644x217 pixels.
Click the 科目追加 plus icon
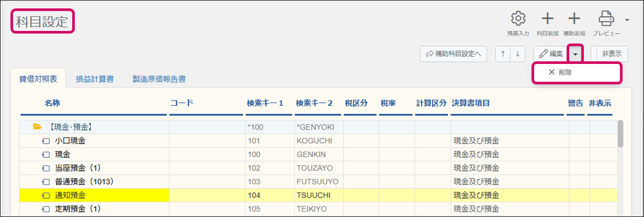pyautogui.click(x=547, y=19)
